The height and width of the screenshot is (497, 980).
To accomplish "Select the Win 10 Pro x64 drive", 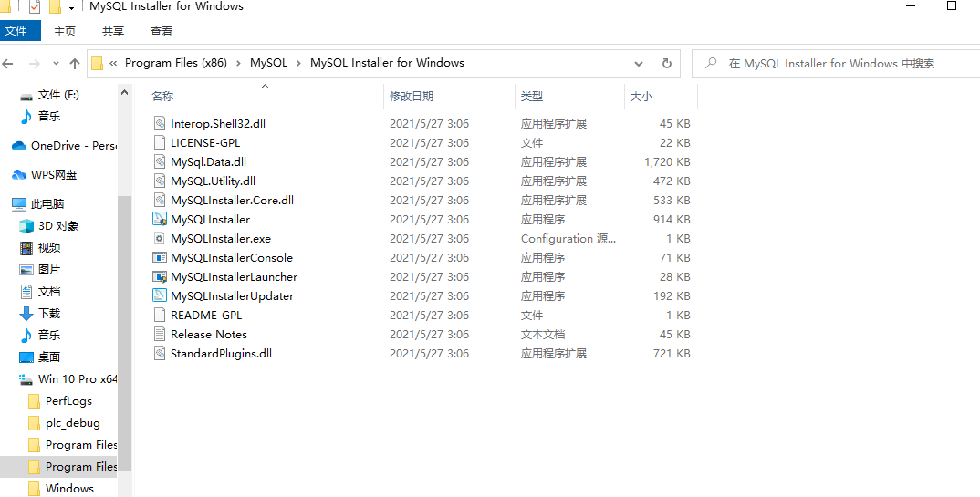I will coord(78,379).
